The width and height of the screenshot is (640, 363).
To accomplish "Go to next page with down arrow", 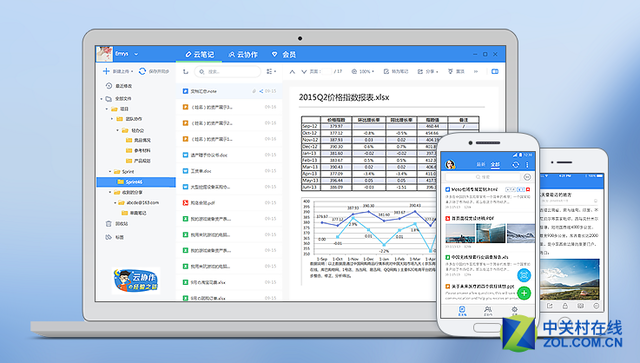I will coord(304,71).
